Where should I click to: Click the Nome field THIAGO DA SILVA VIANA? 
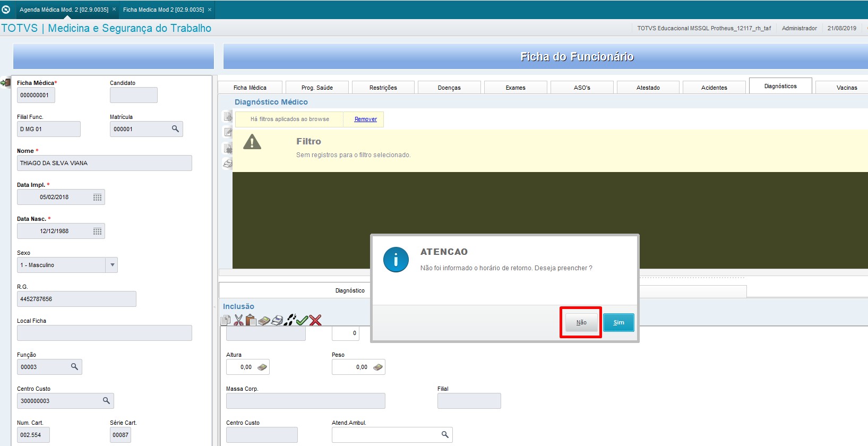coord(105,163)
